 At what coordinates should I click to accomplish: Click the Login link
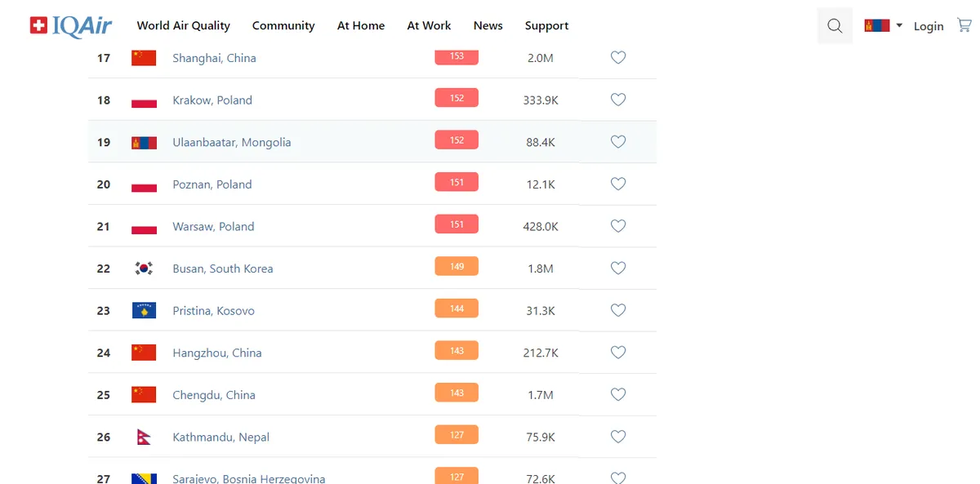pos(929,26)
